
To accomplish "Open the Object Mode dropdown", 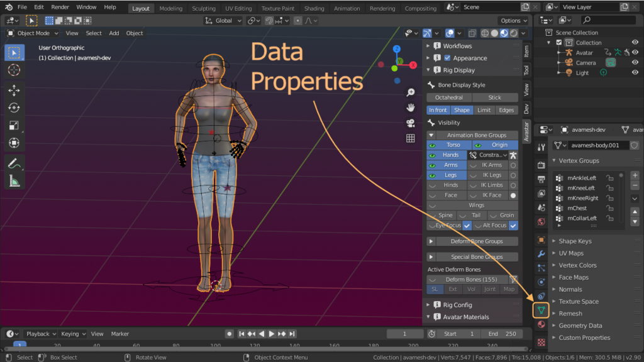I will [33, 33].
